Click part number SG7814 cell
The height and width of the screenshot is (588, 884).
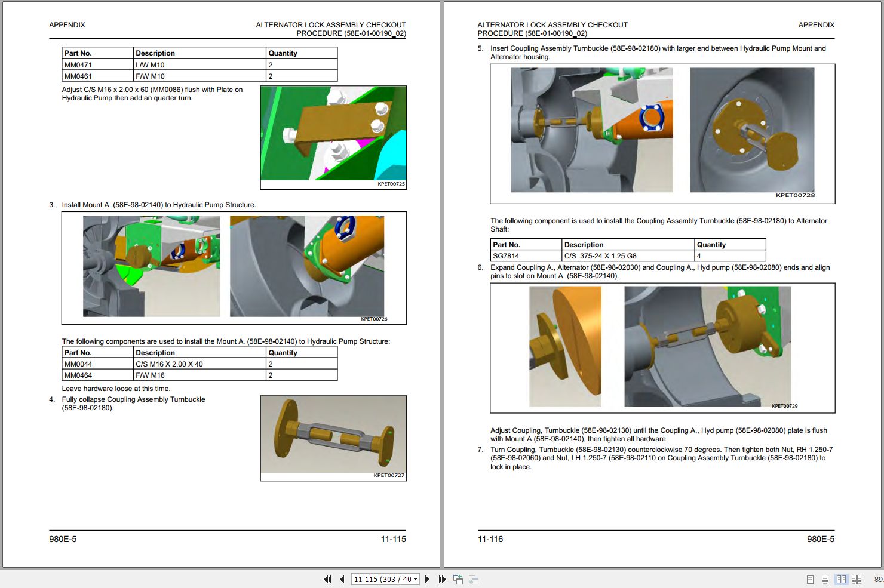526,255
